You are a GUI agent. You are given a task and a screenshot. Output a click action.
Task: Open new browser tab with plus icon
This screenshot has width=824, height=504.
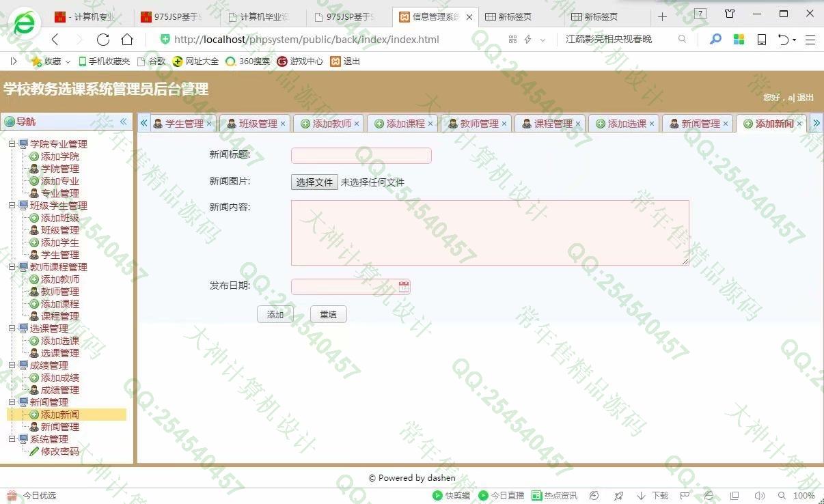pos(662,16)
